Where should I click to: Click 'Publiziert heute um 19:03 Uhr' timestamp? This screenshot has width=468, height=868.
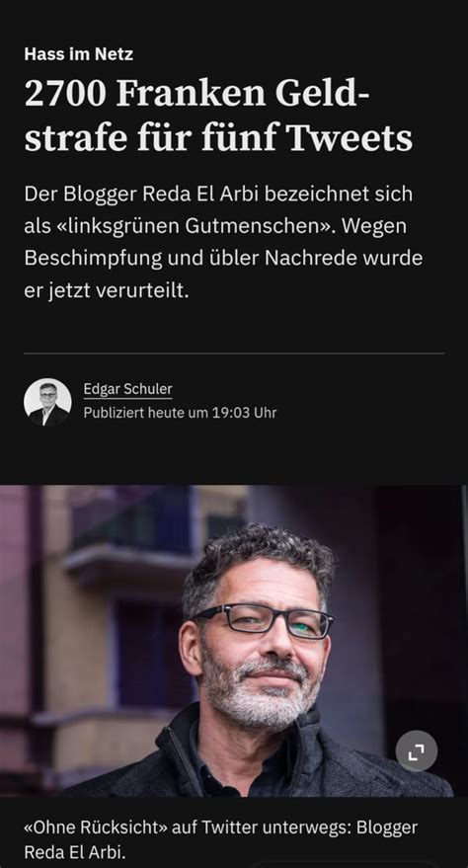(180, 413)
